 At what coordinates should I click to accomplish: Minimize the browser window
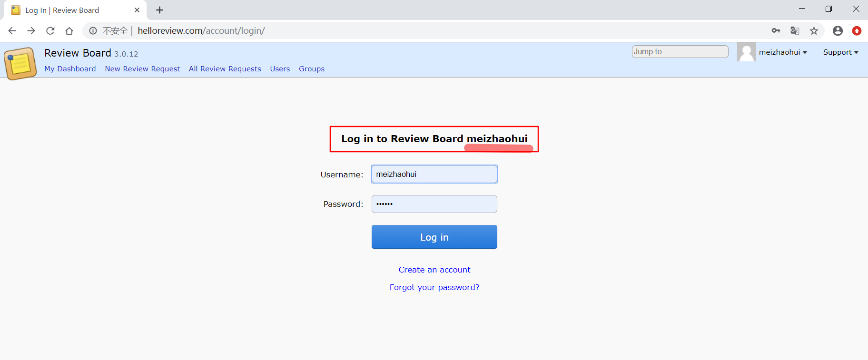(802, 9)
